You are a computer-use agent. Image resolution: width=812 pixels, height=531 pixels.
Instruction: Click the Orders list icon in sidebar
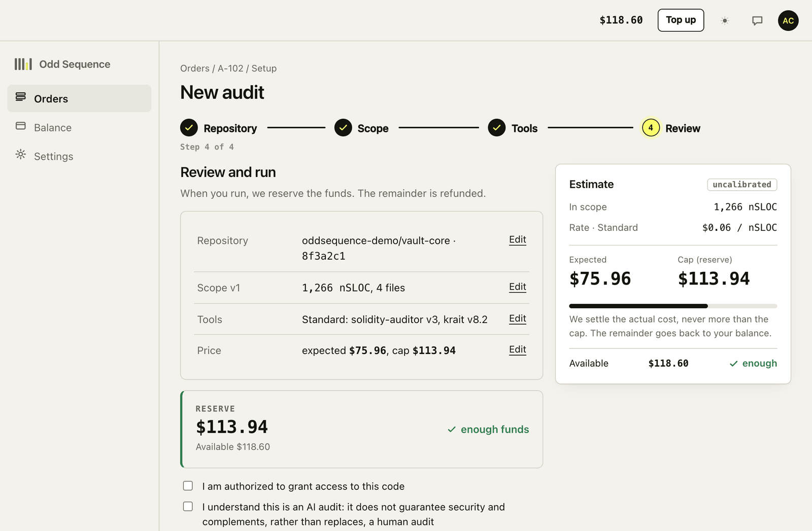pos(21,97)
